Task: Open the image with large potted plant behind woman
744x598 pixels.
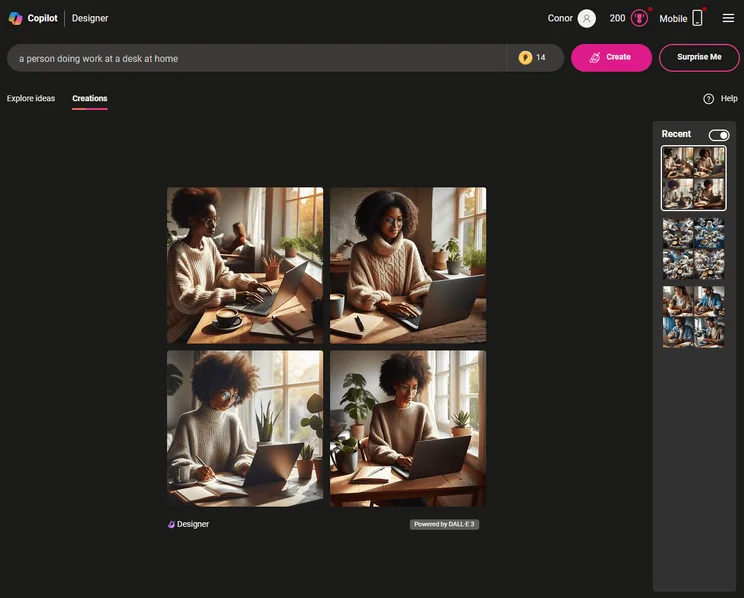Action: [408, 429]
